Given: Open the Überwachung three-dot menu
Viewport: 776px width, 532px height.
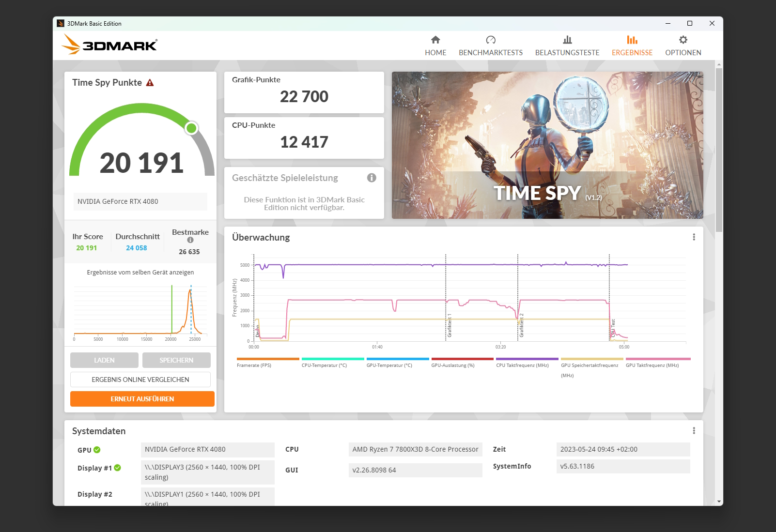Looking at the screenshot, I should [694, 237].
